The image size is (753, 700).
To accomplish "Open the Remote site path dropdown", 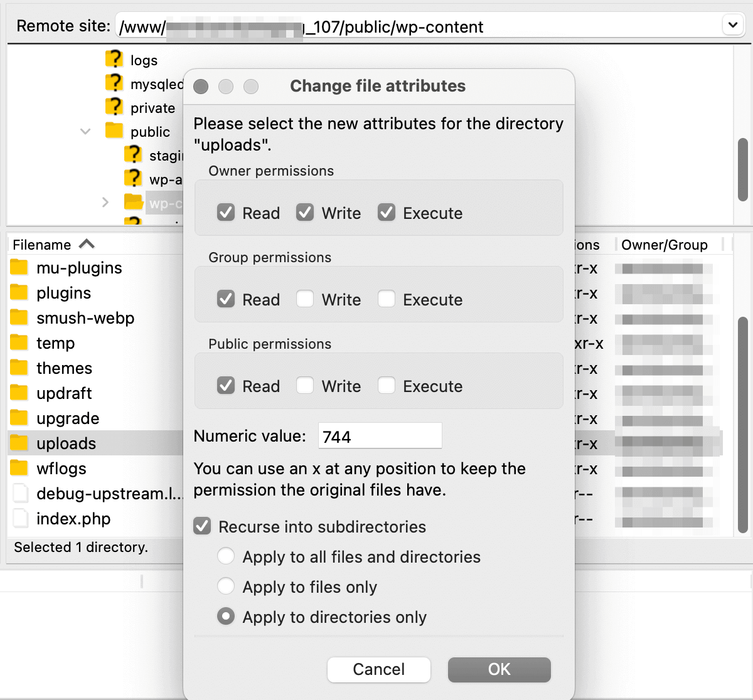I will (x=732, y=26).
